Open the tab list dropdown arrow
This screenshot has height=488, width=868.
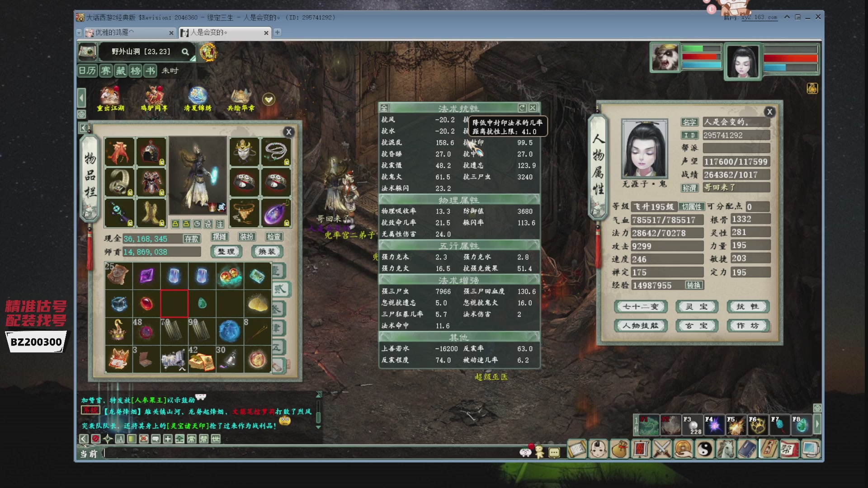[80, 33]
